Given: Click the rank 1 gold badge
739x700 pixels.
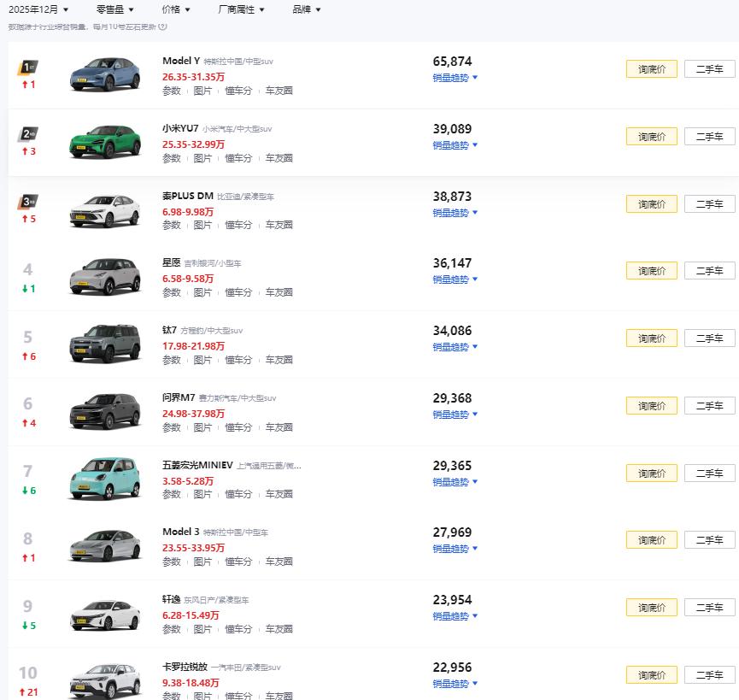Looking at the screenshot, I should (28, 67).
